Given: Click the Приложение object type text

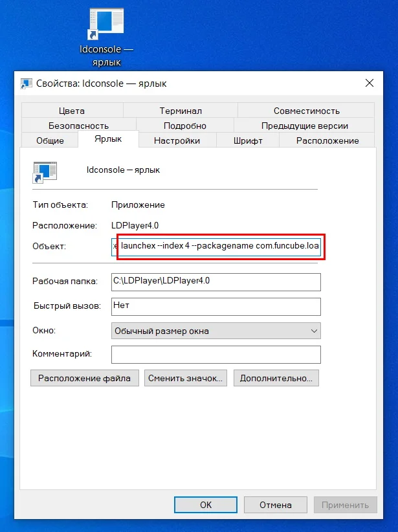Looking at the screenshot, I should (x=138, y=205).
